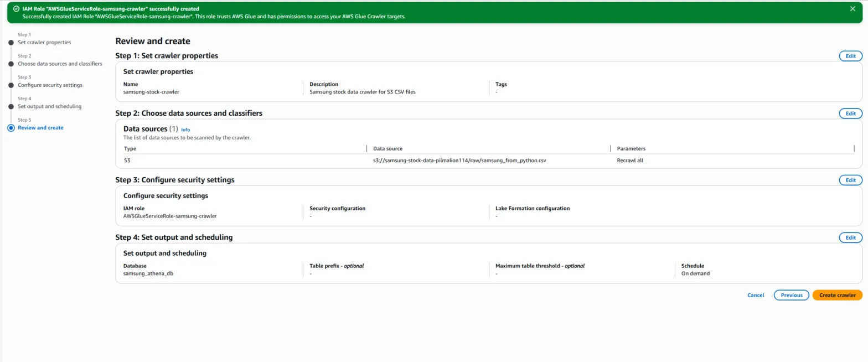This screenshot has width=868, height=362.
Task: Click the 'Table prefix - optional' label
Action: (337, 266)
